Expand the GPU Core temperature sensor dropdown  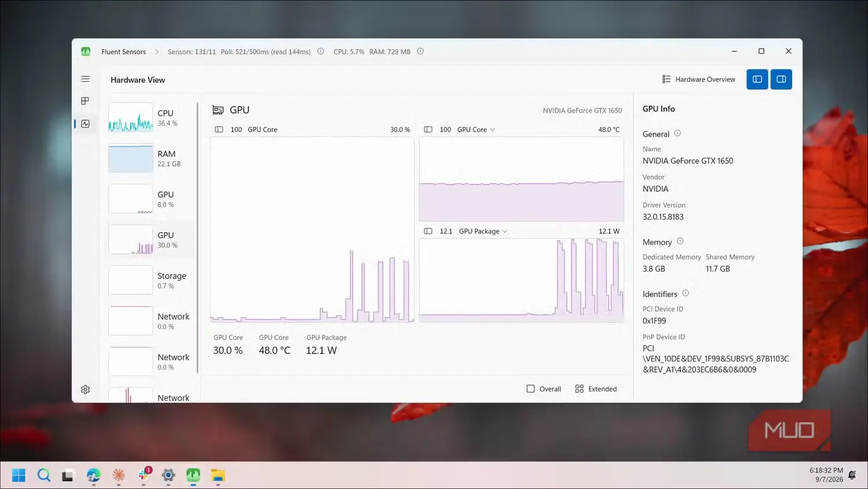[476, 130]
